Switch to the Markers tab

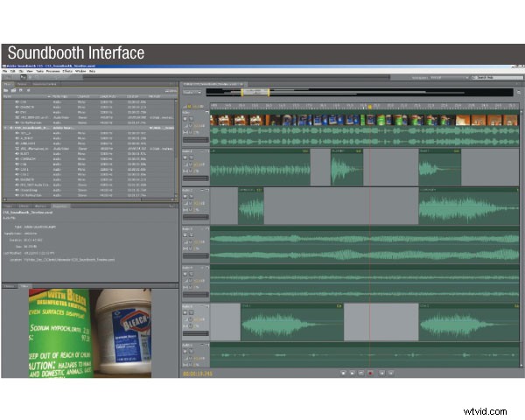click(40, 206)
